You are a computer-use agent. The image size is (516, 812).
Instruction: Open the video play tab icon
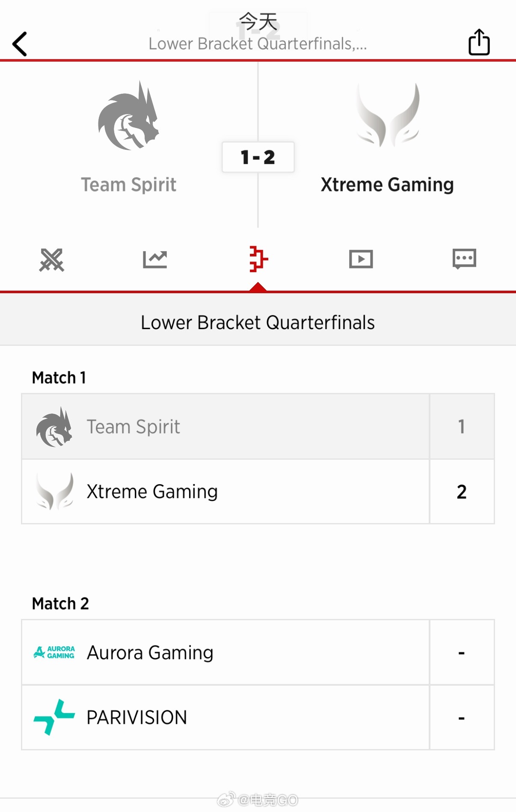point(361,259)
